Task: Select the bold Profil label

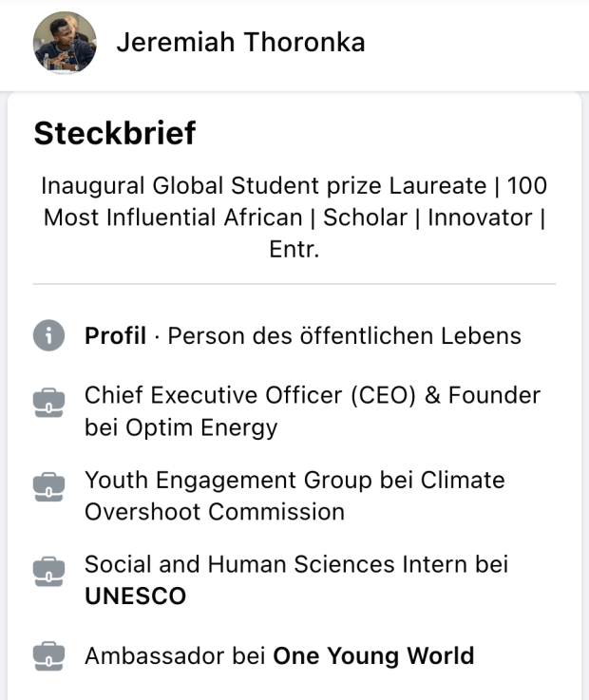Action: click(115, 335)
